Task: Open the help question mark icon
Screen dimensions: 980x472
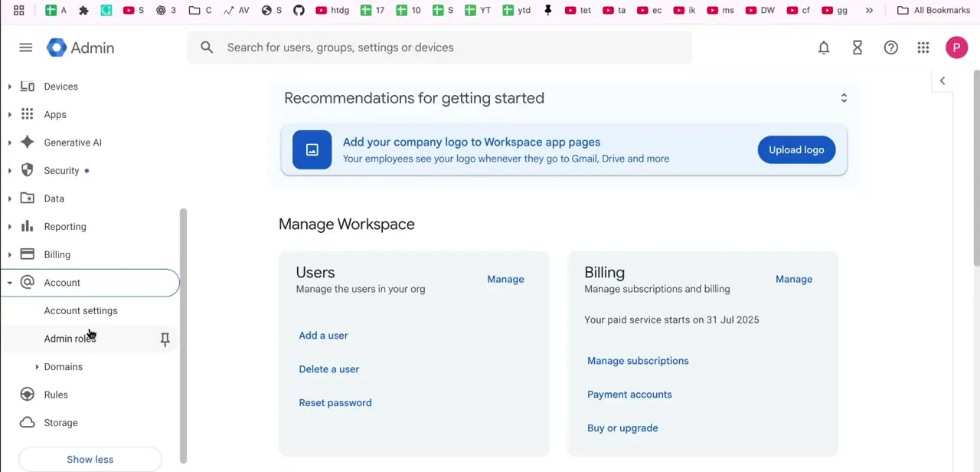Action: 891,48
